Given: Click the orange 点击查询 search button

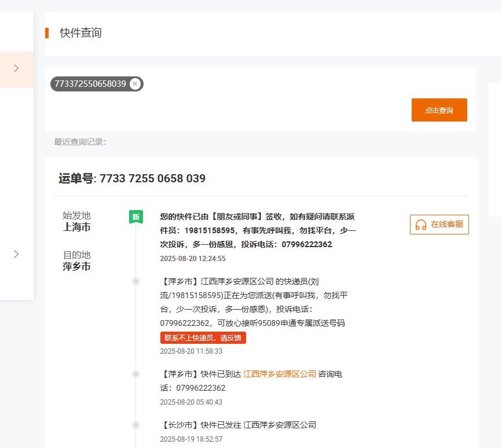Looking at the screenshot, I should click(x=439, y=110).
